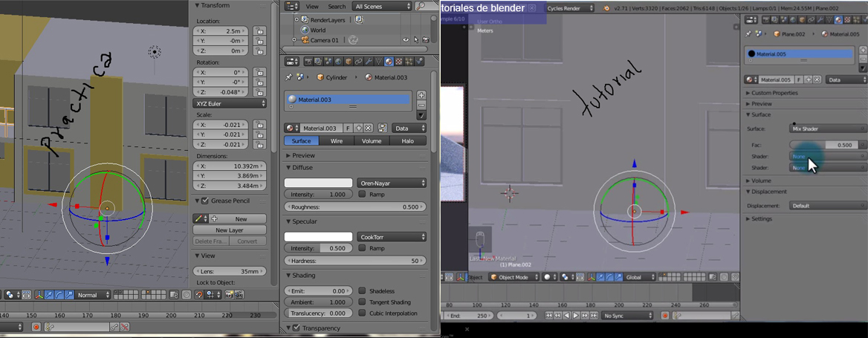Open the outliner Search menu
868x338 pixels.
pos(337,6)
